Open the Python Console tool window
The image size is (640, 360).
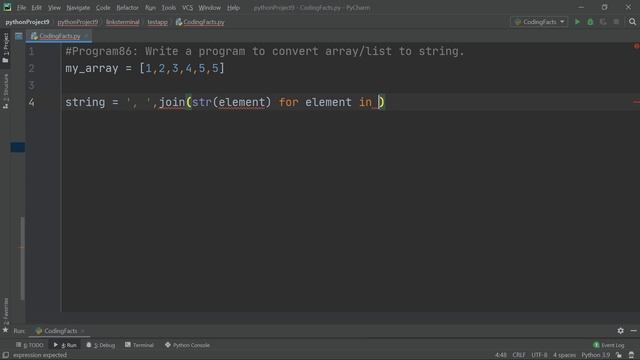[187, 345]
